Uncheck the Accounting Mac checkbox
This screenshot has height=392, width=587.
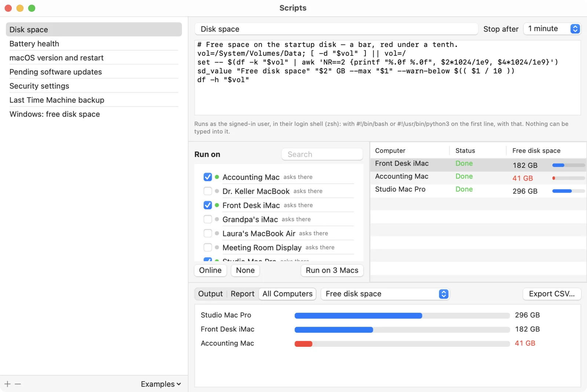pos(208,177)
